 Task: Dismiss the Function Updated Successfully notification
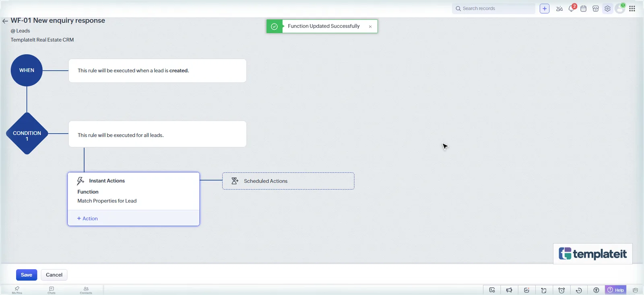click(x=370, y=27)
